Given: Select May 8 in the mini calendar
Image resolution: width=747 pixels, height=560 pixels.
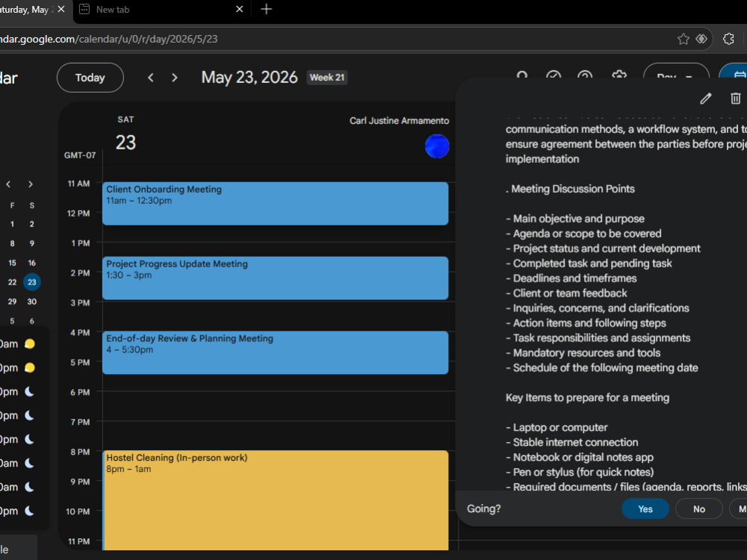Looking at the screenshot, I should [13, 243].
